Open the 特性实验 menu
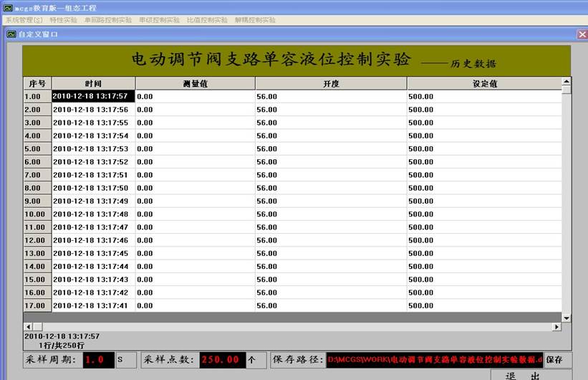Screen dimensions: 588x380 pyautogui.click(x=63, y=20)
